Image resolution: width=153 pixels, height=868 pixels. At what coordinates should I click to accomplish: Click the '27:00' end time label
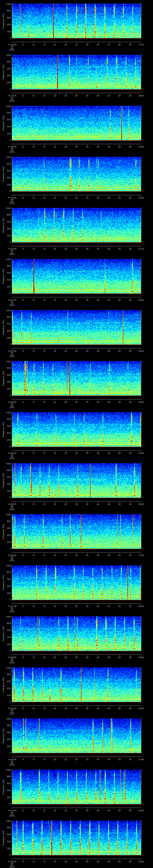141,555
